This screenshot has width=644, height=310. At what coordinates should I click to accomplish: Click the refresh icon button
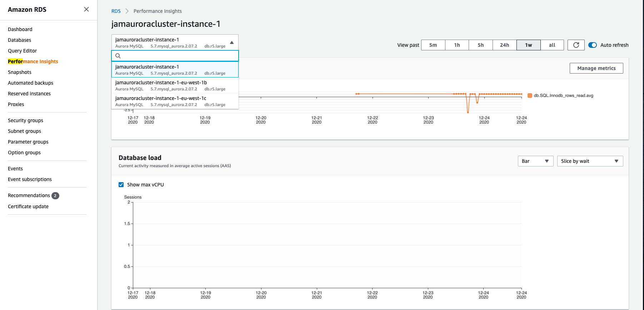tap(576, 45)
